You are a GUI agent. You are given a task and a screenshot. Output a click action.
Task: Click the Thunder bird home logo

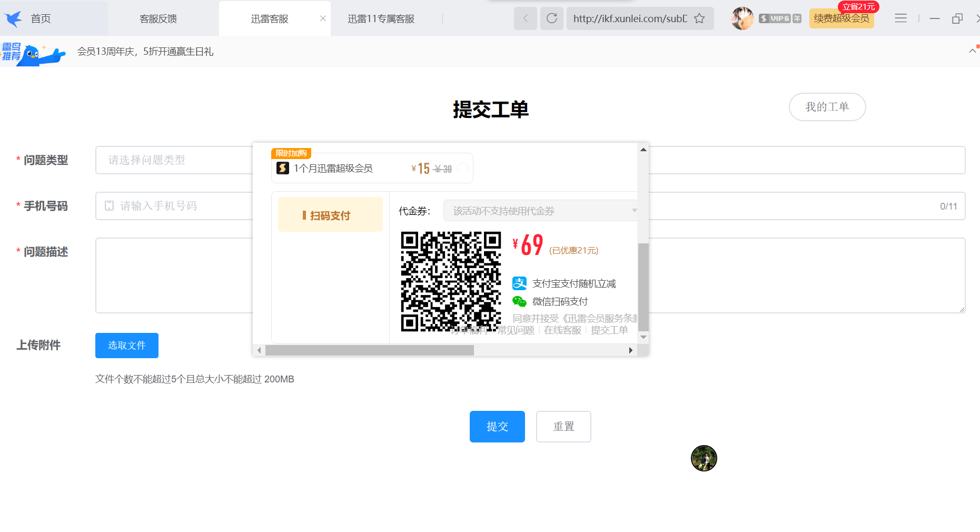pos(13,18)
